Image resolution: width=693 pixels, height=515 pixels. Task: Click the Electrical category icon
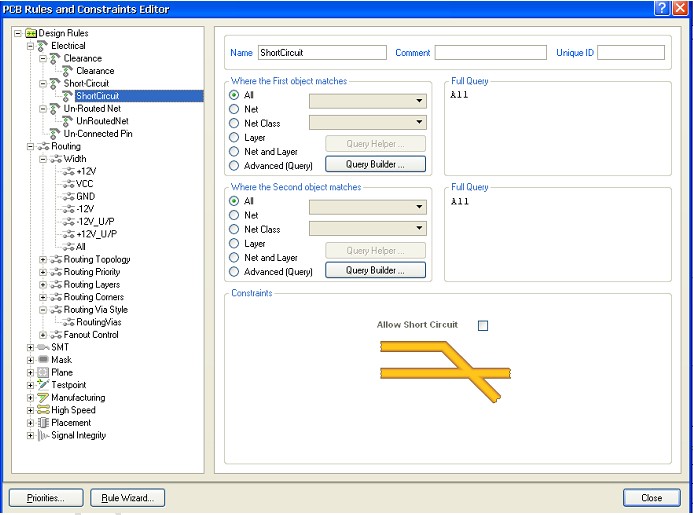click(43, 46)
